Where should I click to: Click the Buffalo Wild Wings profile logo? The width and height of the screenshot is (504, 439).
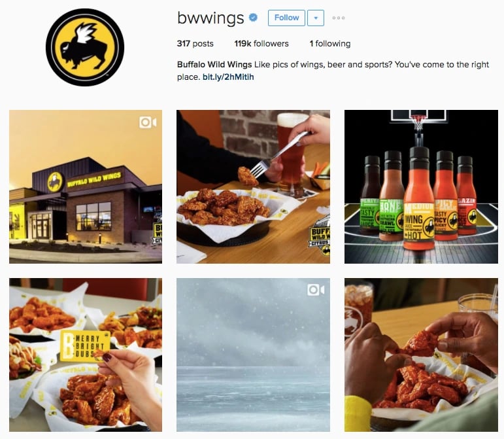click(85, 47)
